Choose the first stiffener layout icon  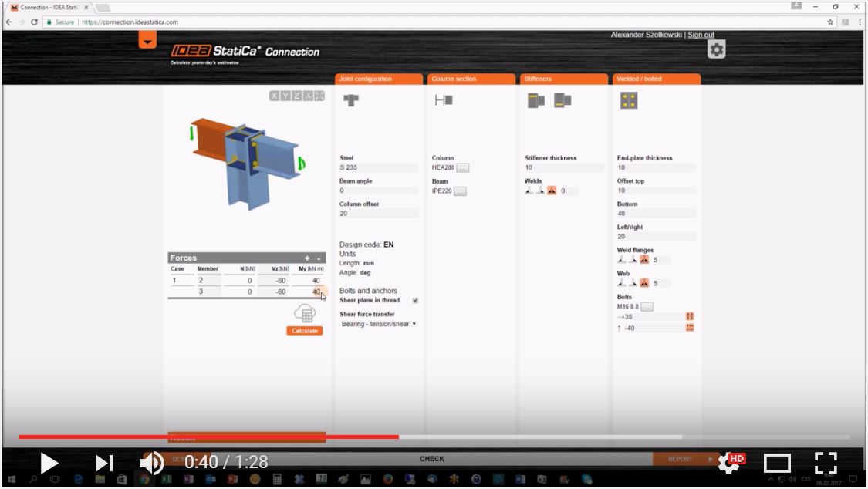(x=536, y=100)
